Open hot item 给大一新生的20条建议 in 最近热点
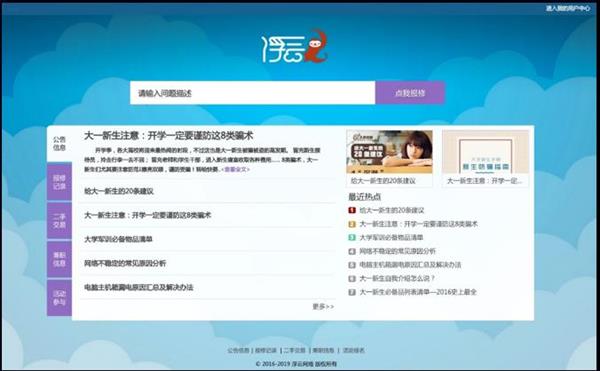Screen dimensions: 600x371 coord(392,210)
